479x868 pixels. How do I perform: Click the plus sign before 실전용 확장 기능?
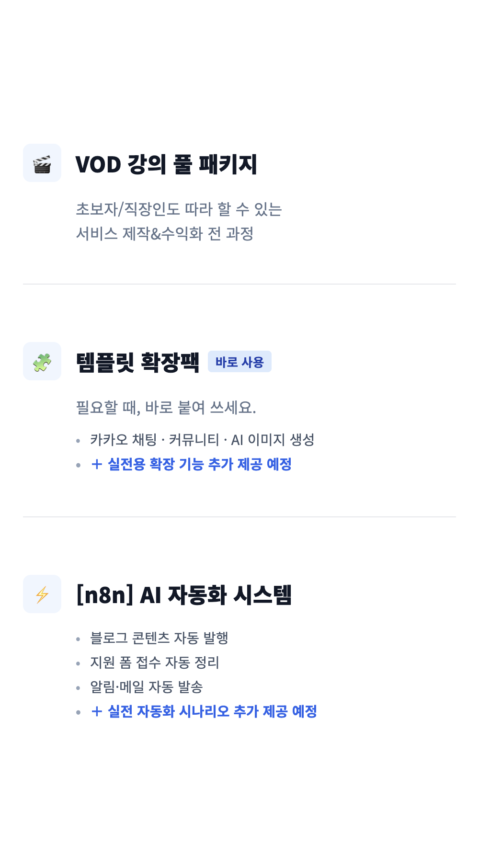[97, 464]
